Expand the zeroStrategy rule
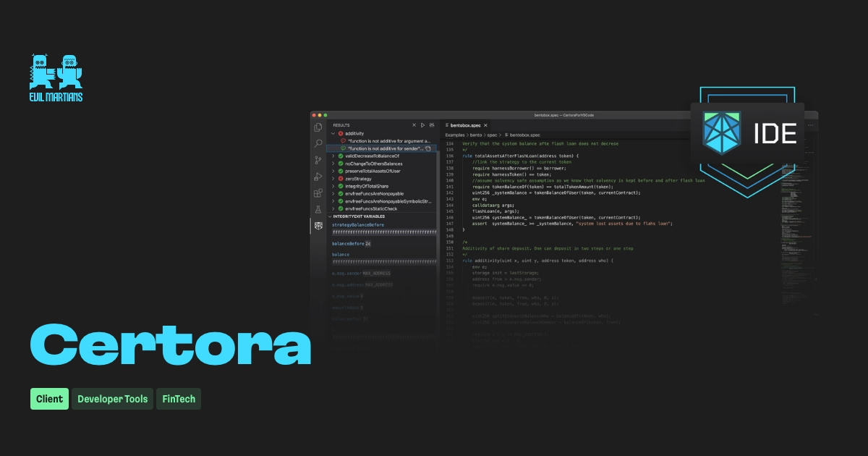 (x=333, y=179)
